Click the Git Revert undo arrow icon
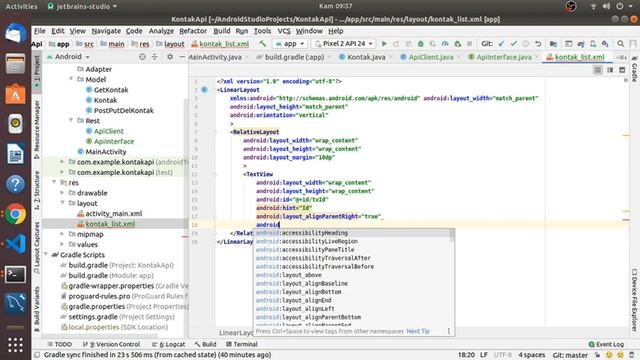This screenshot has width=640, height=360. click(538, 44)
